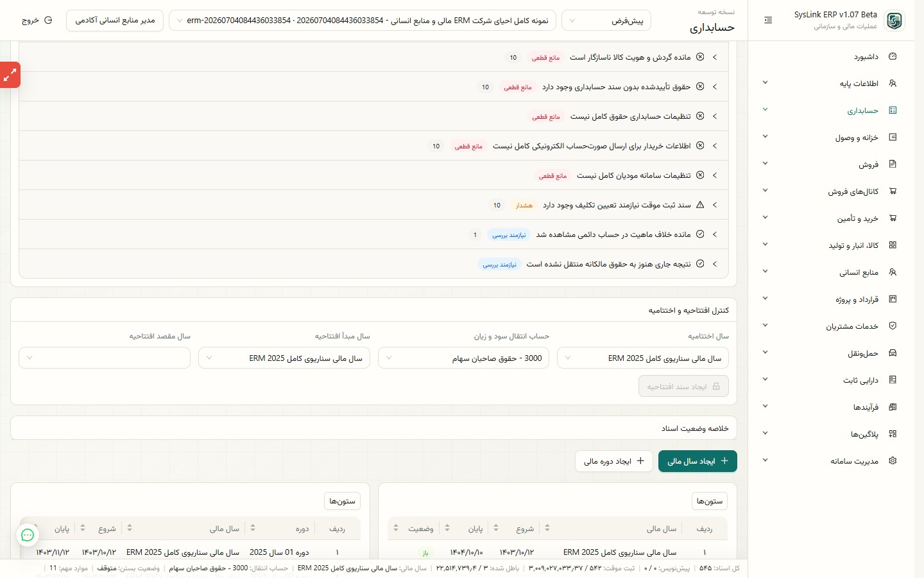The image size is (924, 578).
Task: Click the مدیریت سامانه gear icon
Action: point(893,461)
